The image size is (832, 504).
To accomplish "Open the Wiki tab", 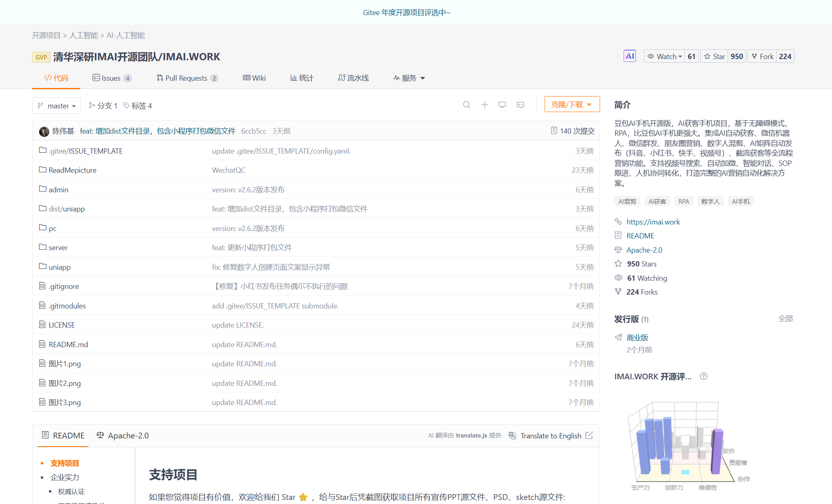I will pyautogui.click(x=254, y=78).
